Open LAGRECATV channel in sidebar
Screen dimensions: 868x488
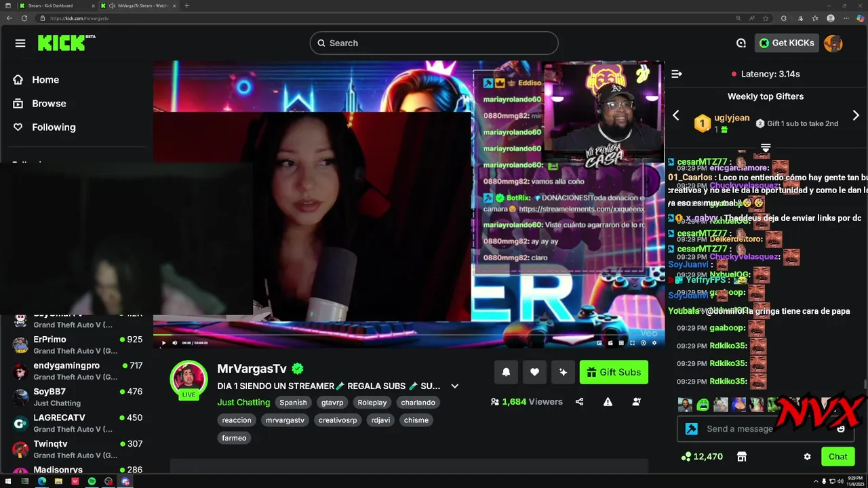[x=77, y=423]
